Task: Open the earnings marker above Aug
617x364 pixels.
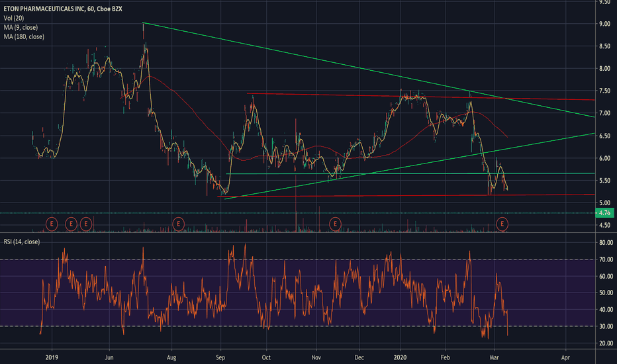Action: pos(178,224)
